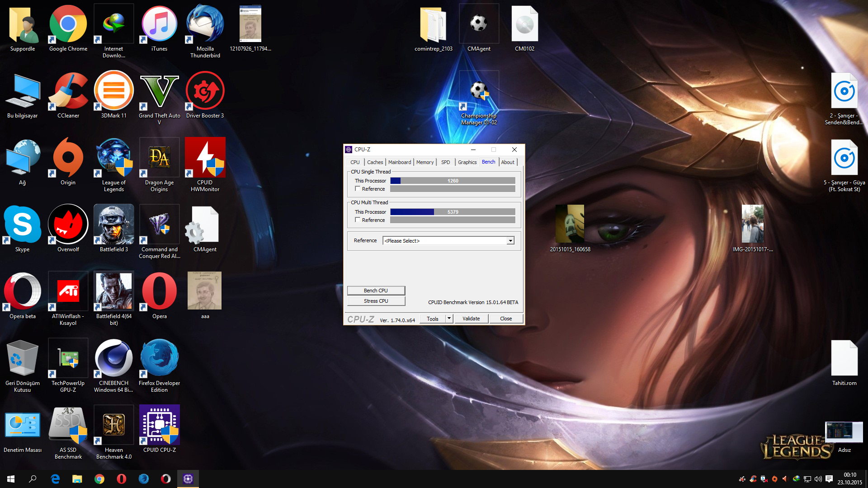The image size is (868, 488).
Task: Expand the Tools dropdown arrow
Action: click(449, 319)
